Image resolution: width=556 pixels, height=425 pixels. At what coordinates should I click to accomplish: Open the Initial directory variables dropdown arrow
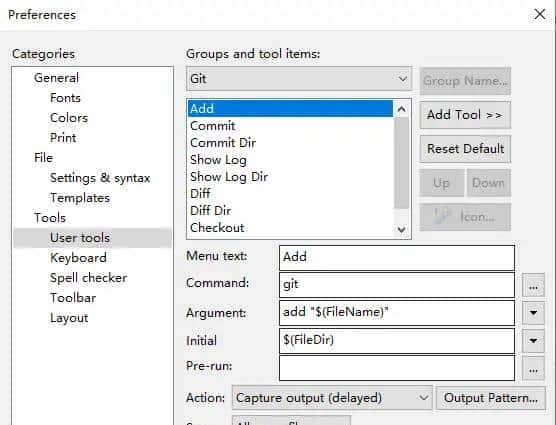(533, 341)
